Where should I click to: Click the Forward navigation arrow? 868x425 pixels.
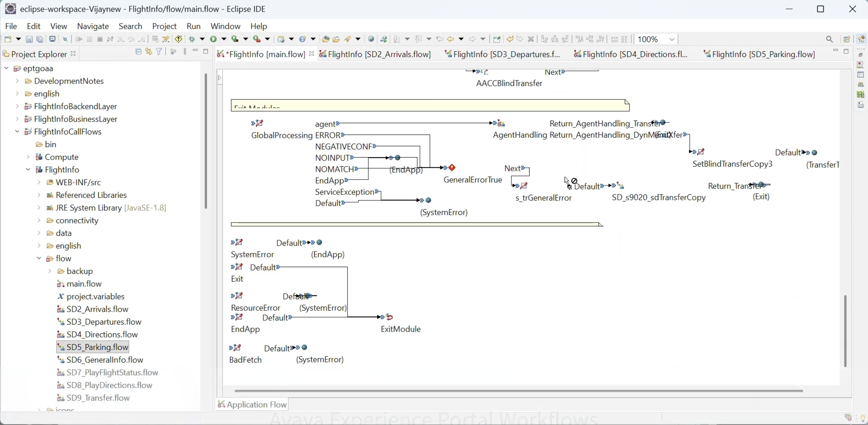(x=473, y=40)
